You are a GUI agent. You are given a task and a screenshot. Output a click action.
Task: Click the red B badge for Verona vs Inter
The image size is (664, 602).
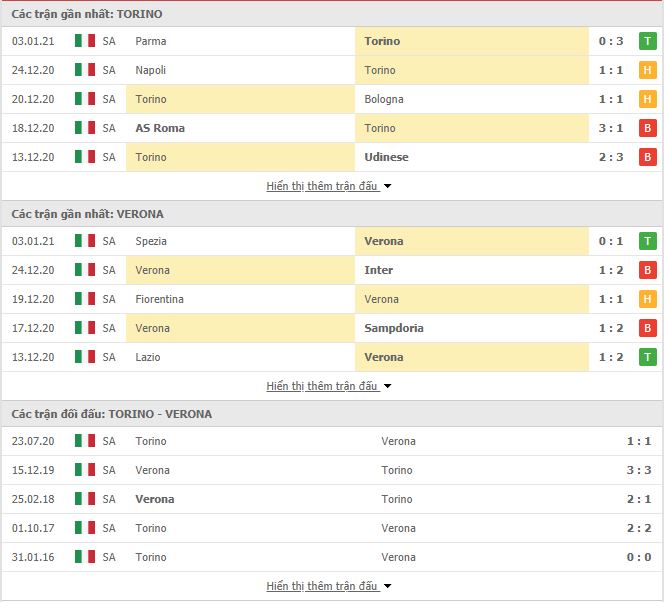click(x=647, y=270)
